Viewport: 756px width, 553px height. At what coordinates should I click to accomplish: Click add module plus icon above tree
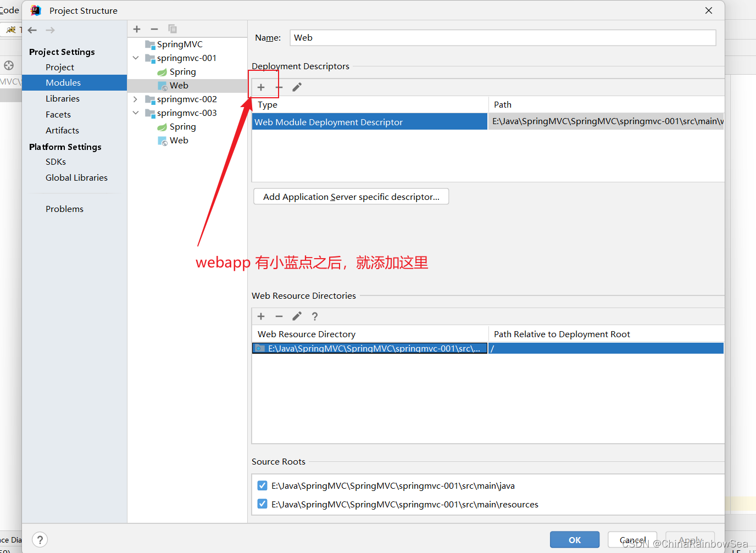pyautogui.click(x=137, y=29)
